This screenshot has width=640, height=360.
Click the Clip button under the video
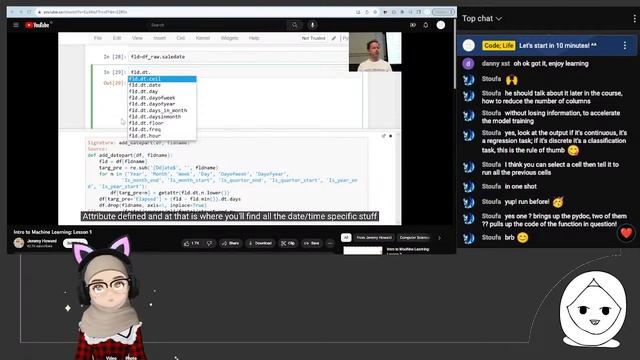click(x=288, y=243)
